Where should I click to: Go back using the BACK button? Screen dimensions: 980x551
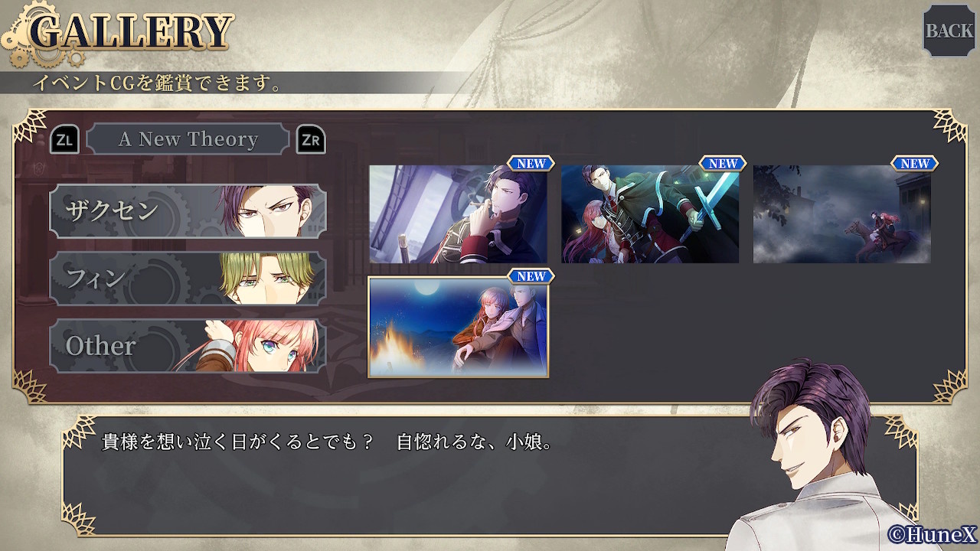tap(949, 31)
